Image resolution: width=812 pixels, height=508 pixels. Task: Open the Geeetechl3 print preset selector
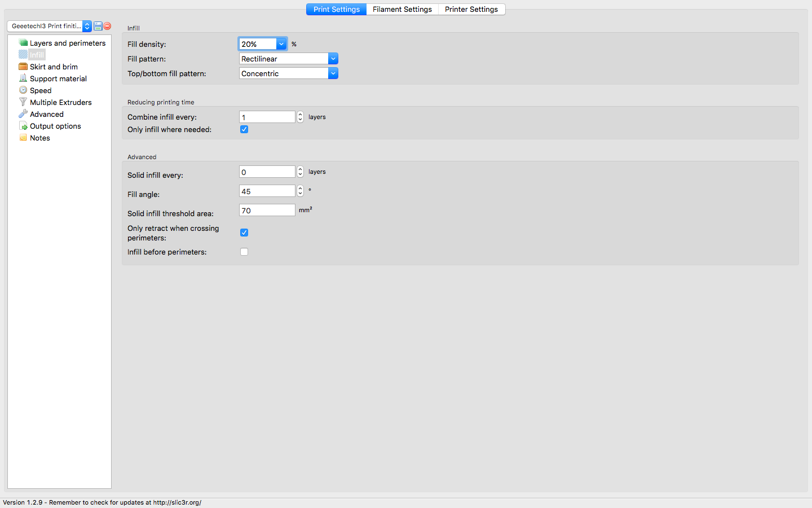pyautogui.click(x=50, y=26)
